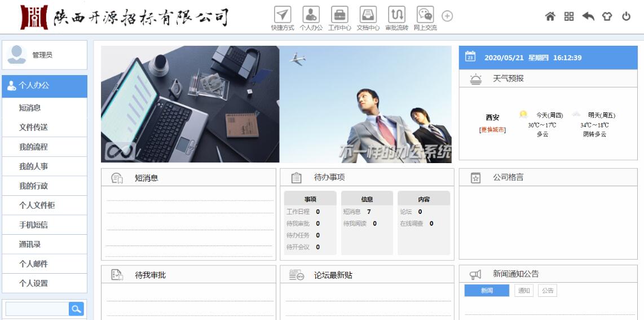This screenshot has height=320, width=644.
Task: Click the 管理员 user name
Action: (x=42, y=55)
